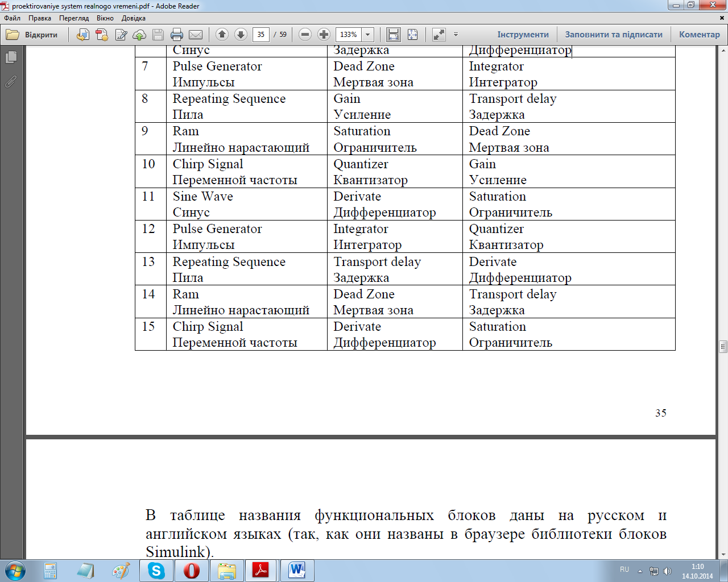Show attachments paperclip panel in sidebar
Screen dimensions: 728x582
click(x=11, y=82)
